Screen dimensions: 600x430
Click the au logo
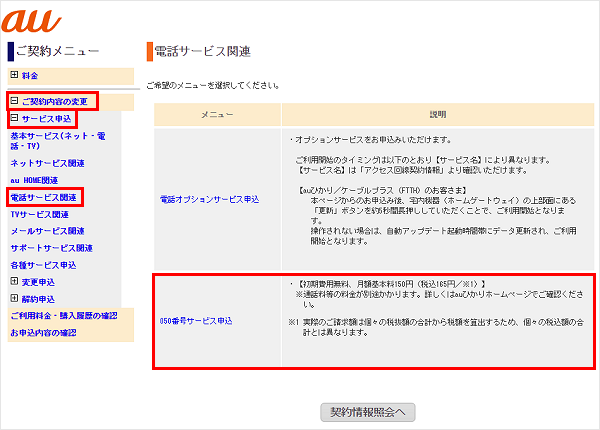[28, 19]
